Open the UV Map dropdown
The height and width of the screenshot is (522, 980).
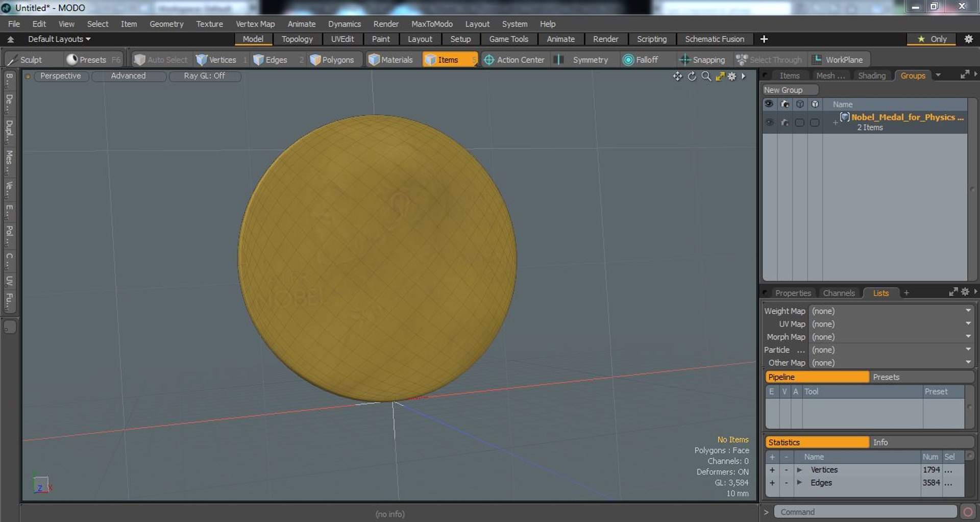[891, 324]
